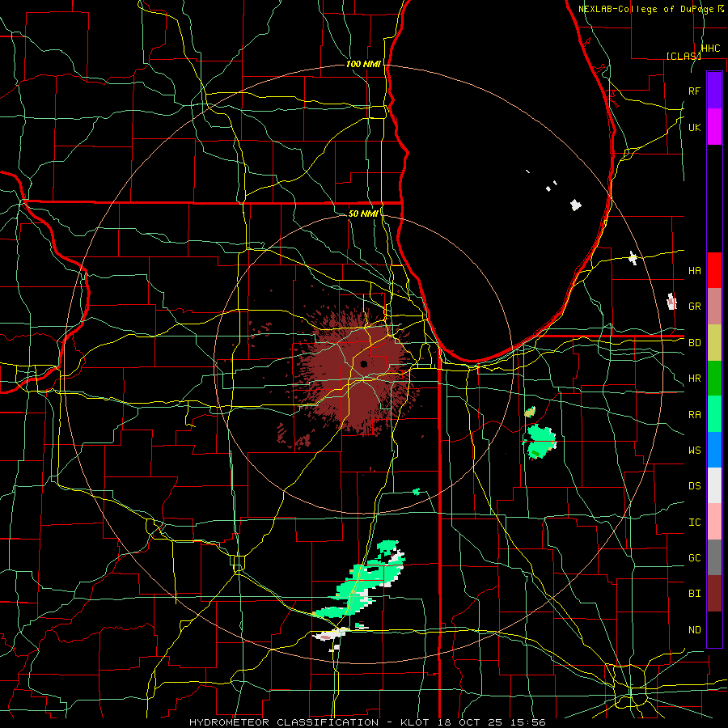This screenshot has height=728, width=728.
Task: Click the WS blue legend swatch
Action: (714, 450)
